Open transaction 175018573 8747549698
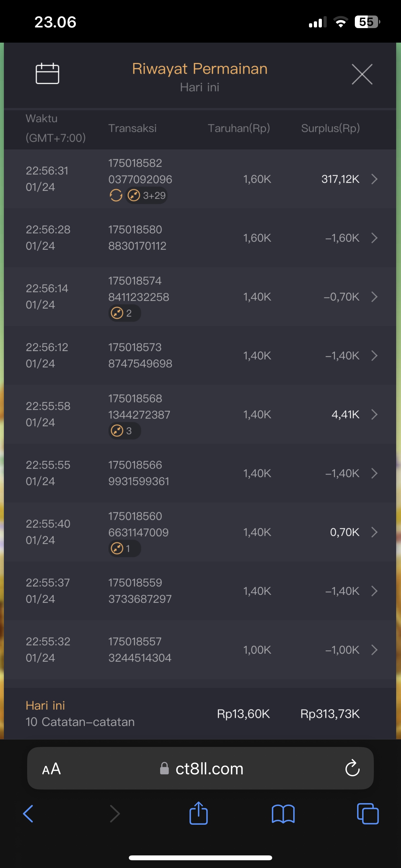The width and height of the screenshot is (401, 868). point(140,356)
